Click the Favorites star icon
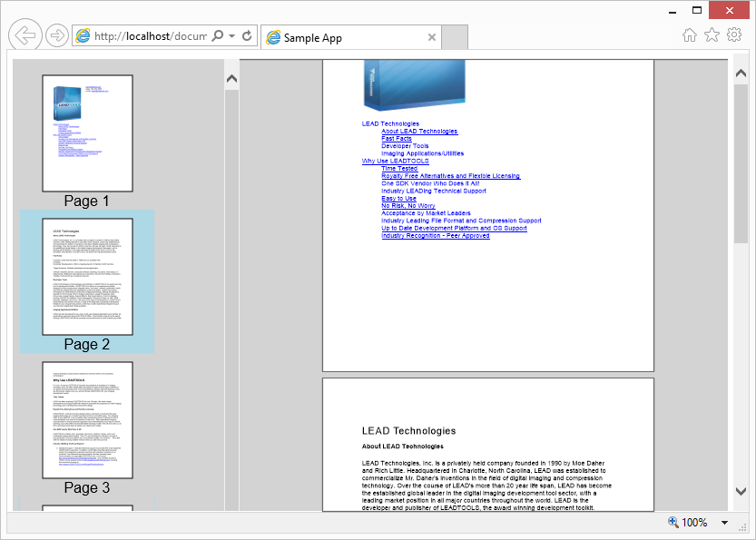 (x=712, y=34)
